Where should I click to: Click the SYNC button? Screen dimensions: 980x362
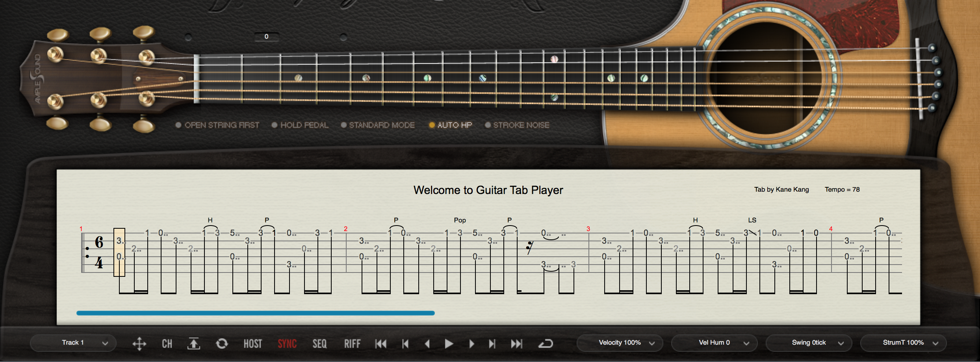coord(287,343)
